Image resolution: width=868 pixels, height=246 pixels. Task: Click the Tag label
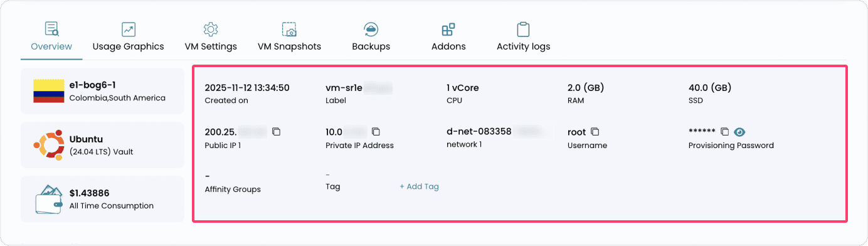(x=332, y=186)
